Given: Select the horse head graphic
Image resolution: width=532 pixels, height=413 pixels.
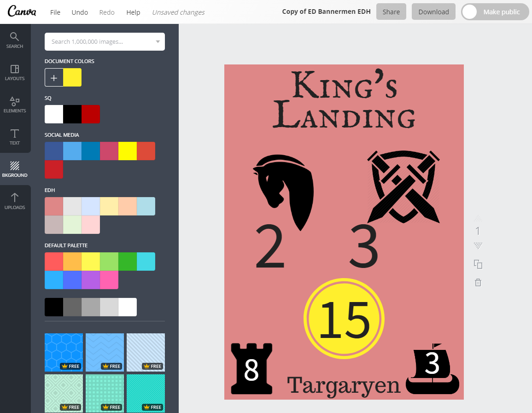Looking at the screenshot, I should [x=284, y=192].
